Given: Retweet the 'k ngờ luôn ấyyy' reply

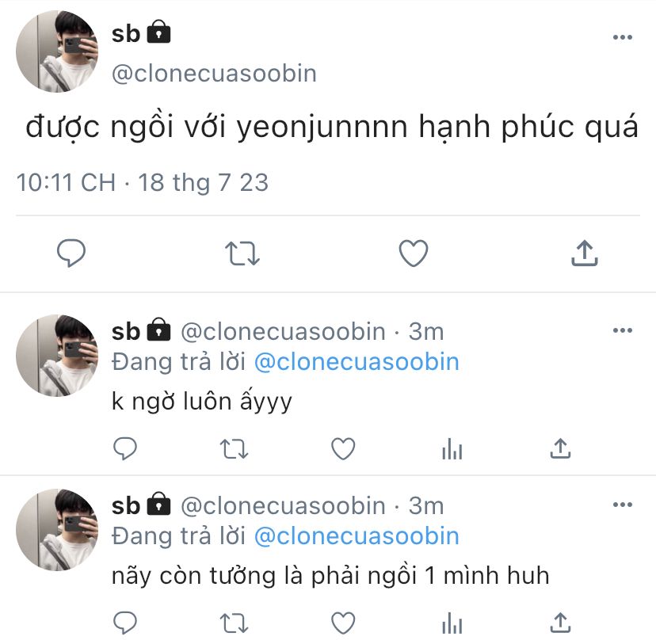Looking at the screenshot, I should (x=235, y=449).
